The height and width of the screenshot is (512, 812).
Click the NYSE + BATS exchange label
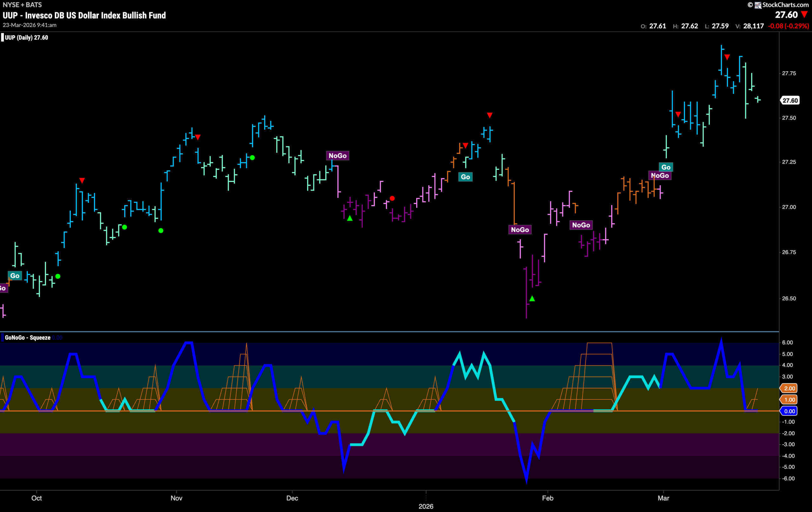click(x=22, y=5)
